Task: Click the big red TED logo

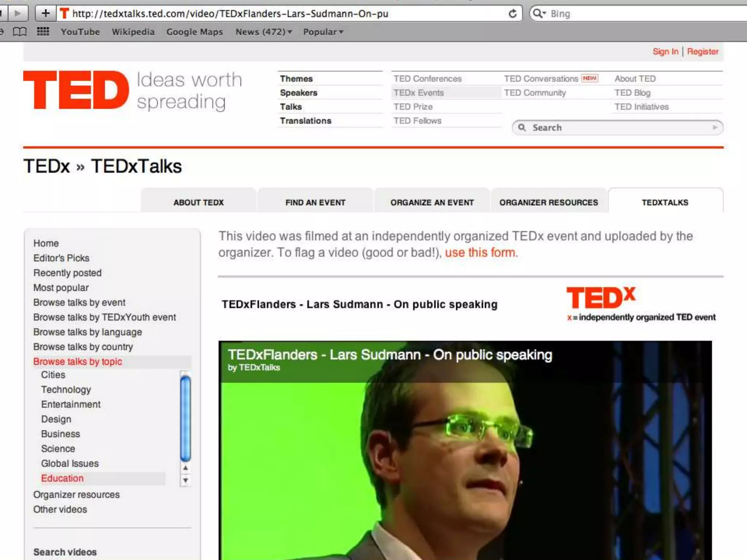Action: tap(76, 90)
